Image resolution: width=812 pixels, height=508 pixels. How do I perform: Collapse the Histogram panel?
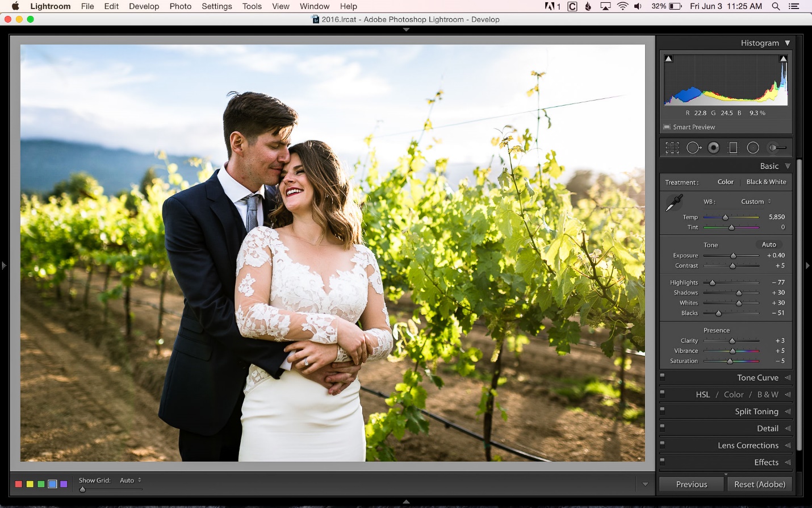click(x=788, y=43)
